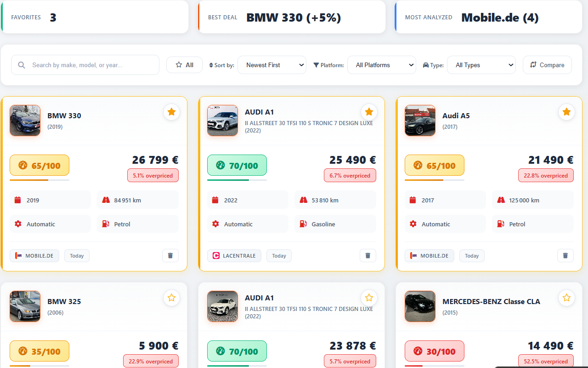Image resolution: width=588 pixels, height=368 pixels.
Task: Click the calendar icon beside 2022
Action: (x=215, y=200)
